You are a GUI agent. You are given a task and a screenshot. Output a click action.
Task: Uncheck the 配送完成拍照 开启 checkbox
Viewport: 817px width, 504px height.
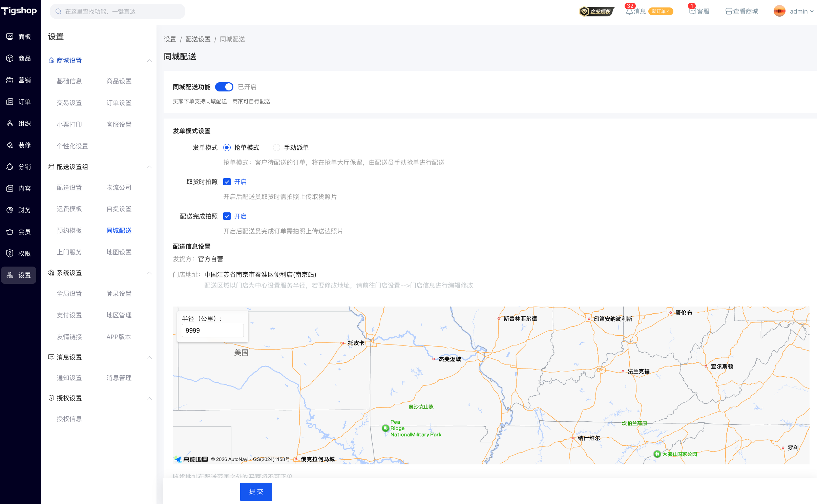227,216
